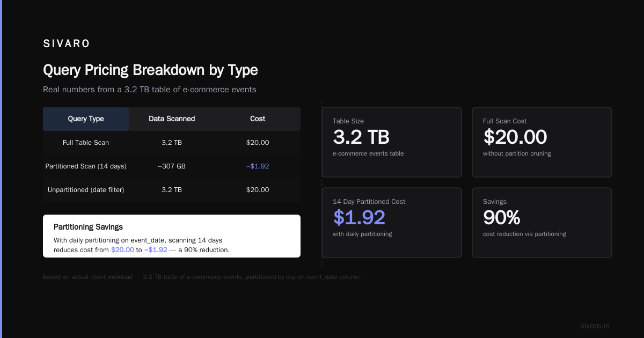644x338 pixels.
Task: Select the 'Query Pricing Breakdown by Type' heading
Action: 150,70
